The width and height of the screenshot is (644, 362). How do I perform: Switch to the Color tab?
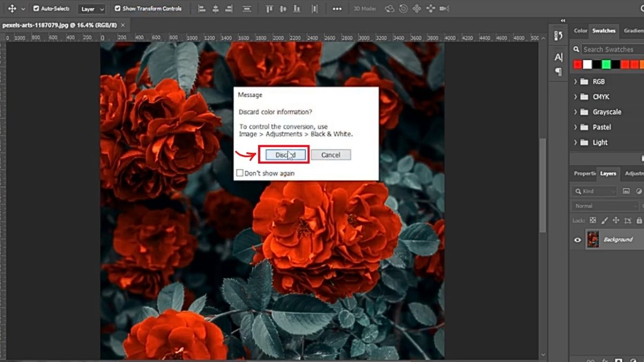tap(581, 31)
